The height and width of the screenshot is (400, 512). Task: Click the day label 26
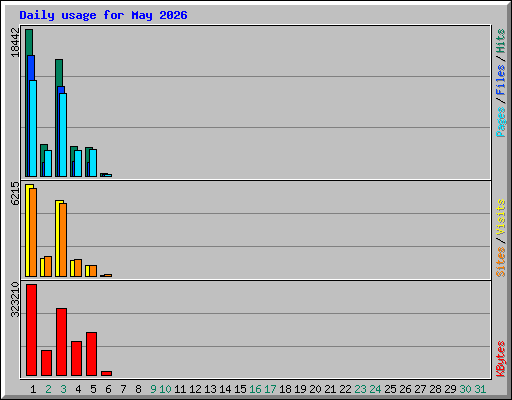tap(405, 389)
